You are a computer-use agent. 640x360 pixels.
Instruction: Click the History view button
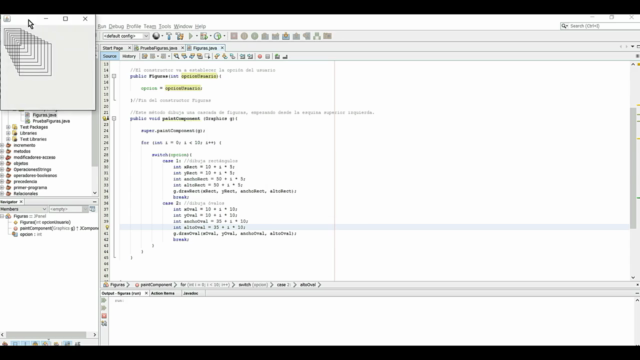(x=129, y=56)
